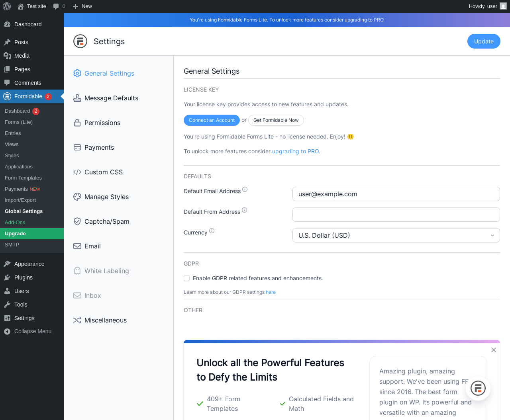Click Howdy, user account menu

coord(487,6)
